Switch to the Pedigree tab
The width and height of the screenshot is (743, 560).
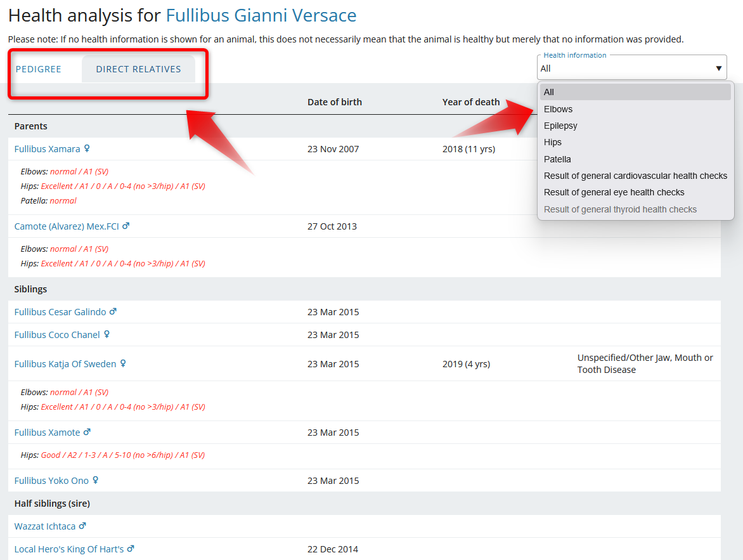[39, 69]
